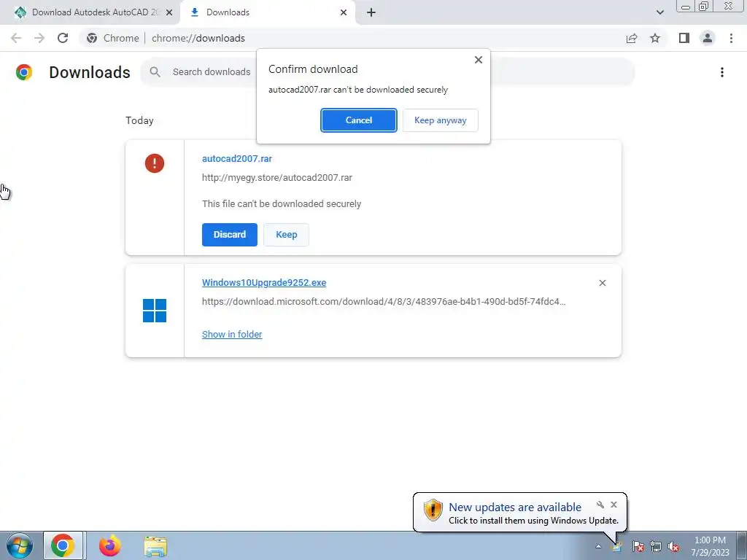Viewport: 747px width, 560px height.
Task: Click the Windows logo file icon
Action: pos(155,311)
